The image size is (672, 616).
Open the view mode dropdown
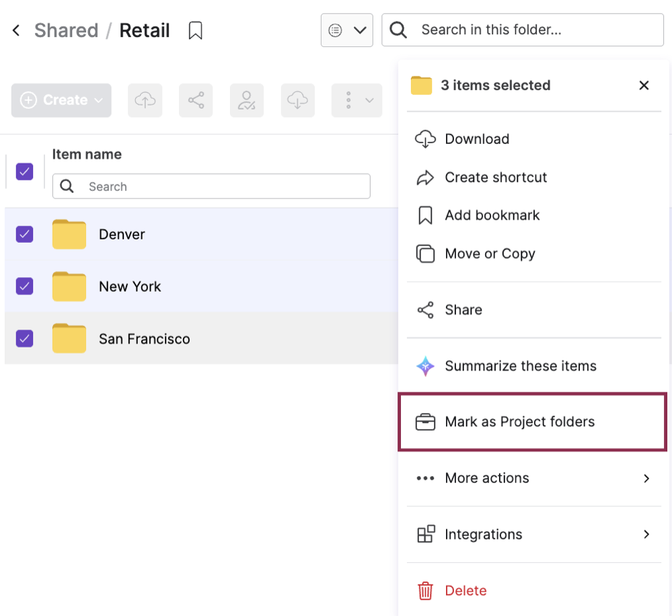click(346, 30)
